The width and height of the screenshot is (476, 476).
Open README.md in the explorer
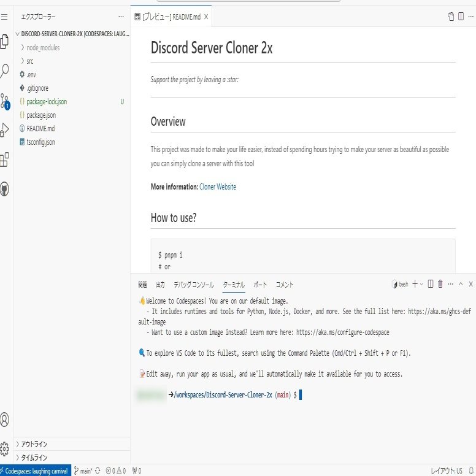coord(72,128)
